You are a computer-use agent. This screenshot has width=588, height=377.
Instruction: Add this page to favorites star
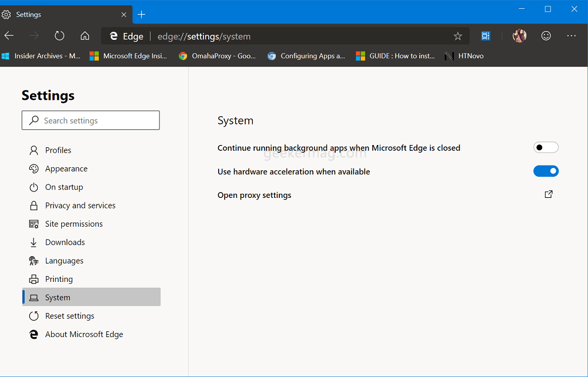coord(457,36)
